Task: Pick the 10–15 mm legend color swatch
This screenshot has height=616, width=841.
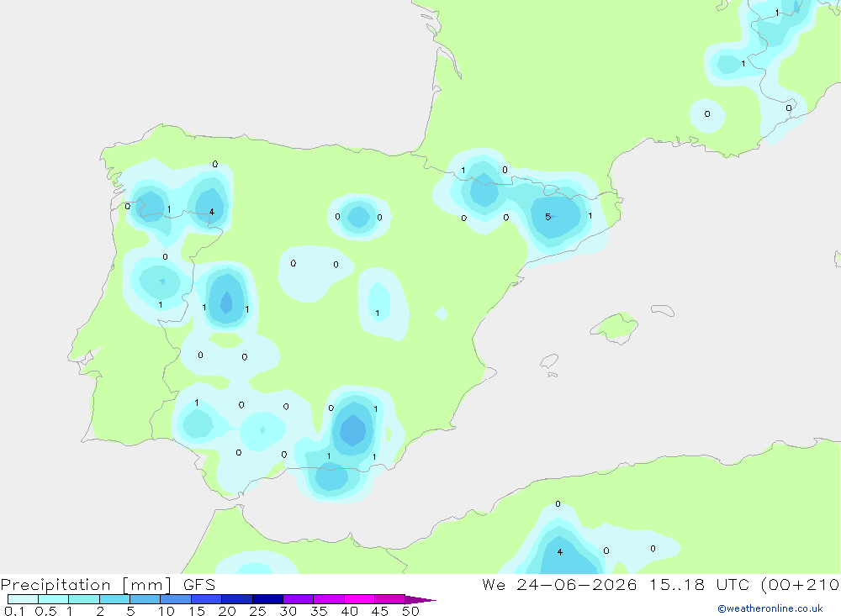Action: coord(176,599)
